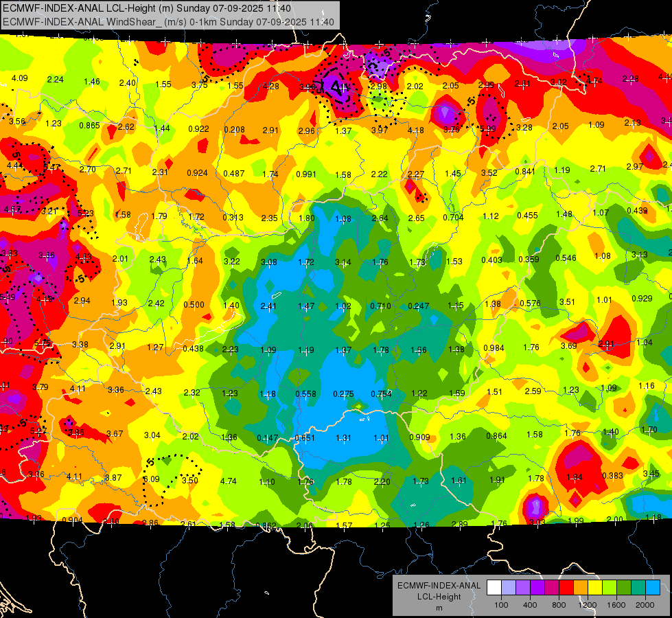Click the grid value '0.558'
This screenshot has width=672, height=618.
coord(305,393)
